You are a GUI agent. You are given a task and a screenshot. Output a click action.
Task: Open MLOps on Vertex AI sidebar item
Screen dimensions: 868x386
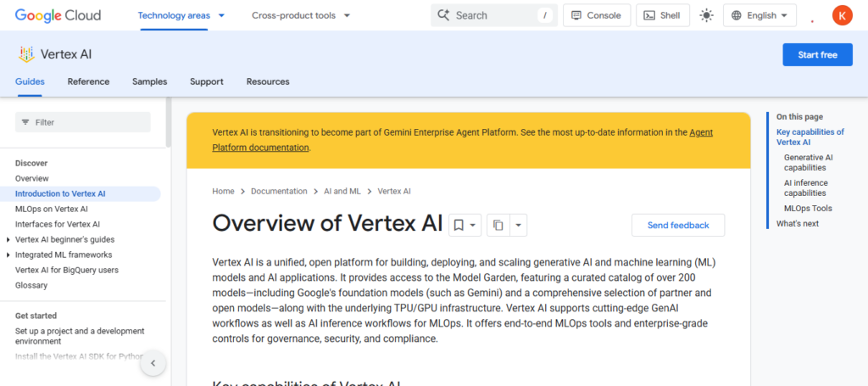tap(52, 210)
